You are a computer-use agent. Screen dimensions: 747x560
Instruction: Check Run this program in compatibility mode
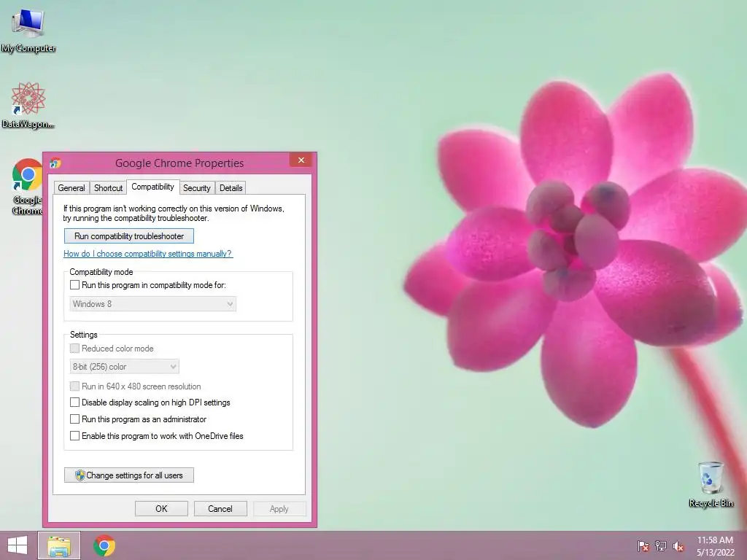click(x=75, y=285)
